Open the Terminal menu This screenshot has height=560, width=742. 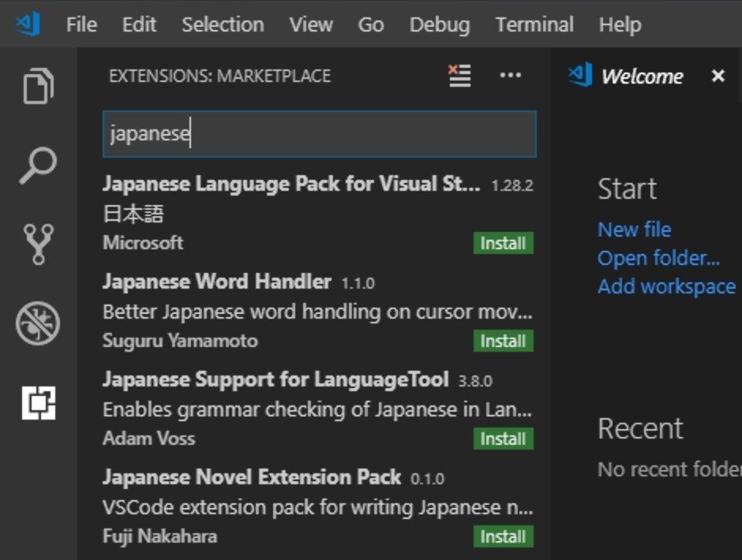(534, 24)
